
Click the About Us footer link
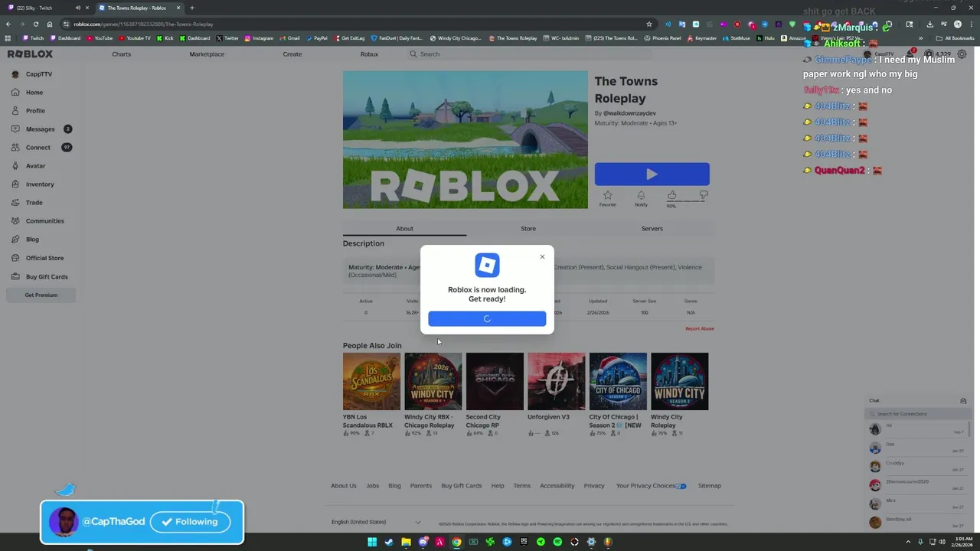pos(343,486)
